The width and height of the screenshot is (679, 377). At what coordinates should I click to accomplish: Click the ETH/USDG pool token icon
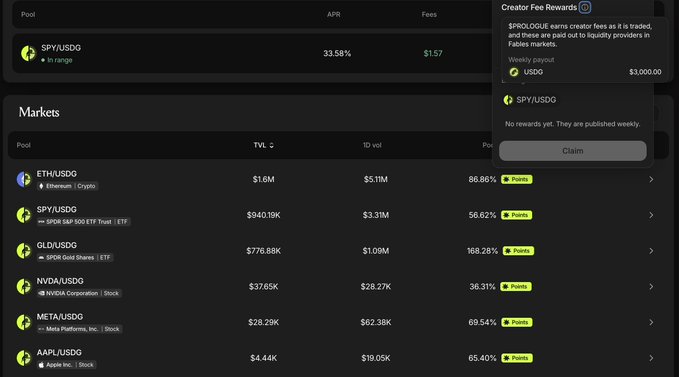point(24,179)
